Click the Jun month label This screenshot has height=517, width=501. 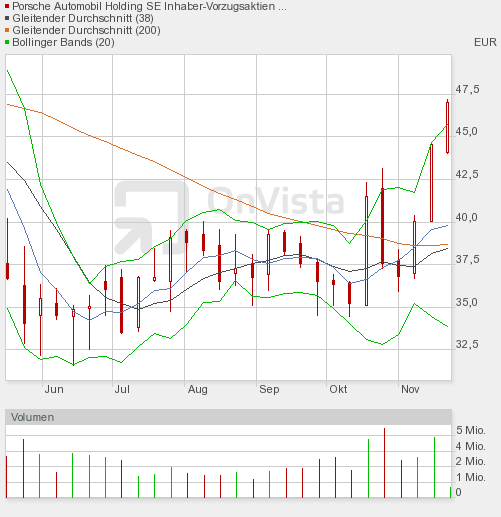tap(54, 389)
